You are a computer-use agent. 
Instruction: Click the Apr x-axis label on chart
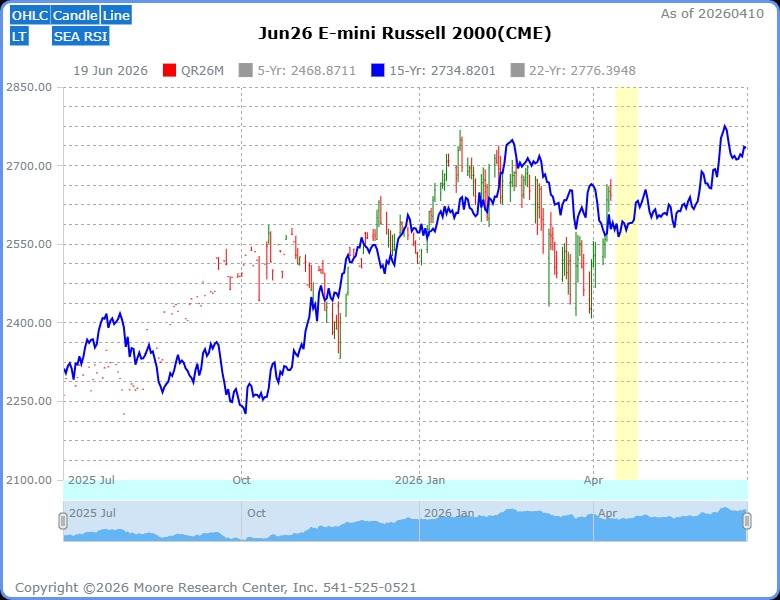593,480
